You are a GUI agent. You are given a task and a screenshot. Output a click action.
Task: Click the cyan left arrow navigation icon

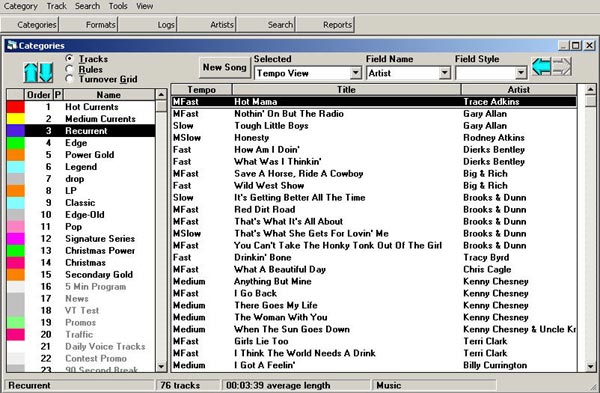click(x=541, y=66)
